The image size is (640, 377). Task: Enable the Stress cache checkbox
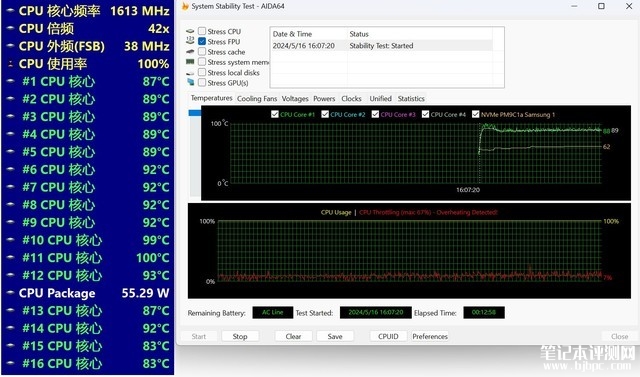202,51
